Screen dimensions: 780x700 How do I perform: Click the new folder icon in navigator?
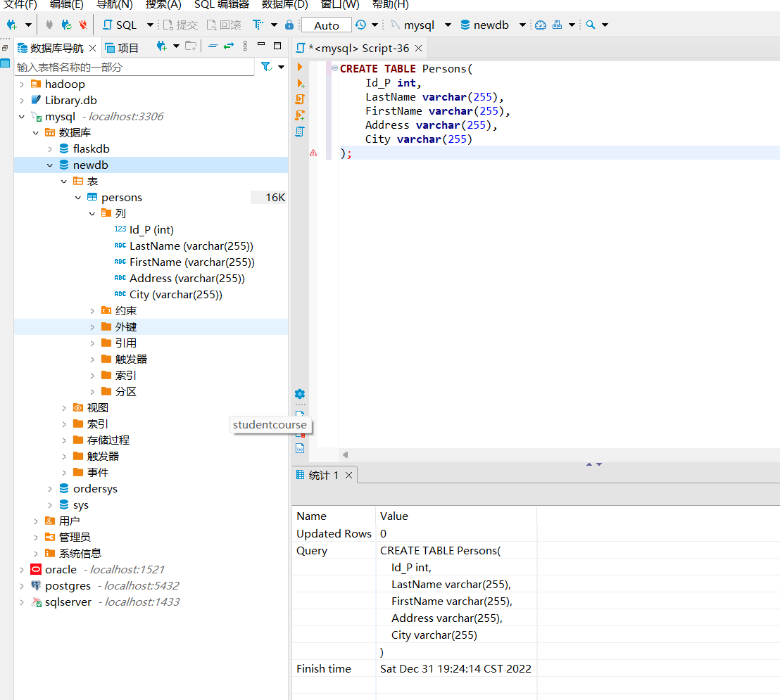pos(191,46)
